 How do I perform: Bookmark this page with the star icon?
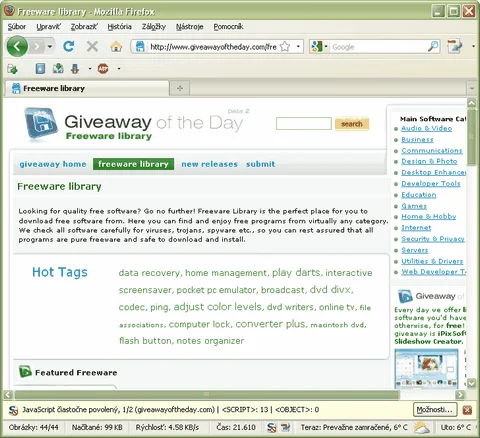[x=285, y=46]
